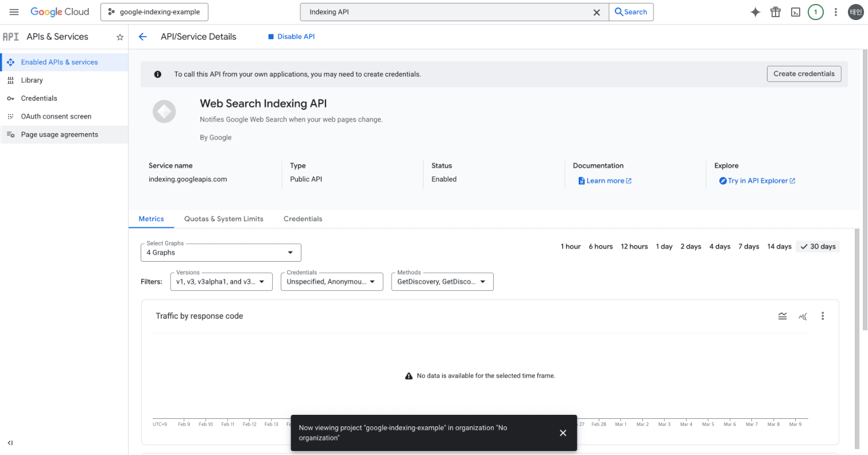
Task: Click the Search button
Action: click(x=631, y=12)
